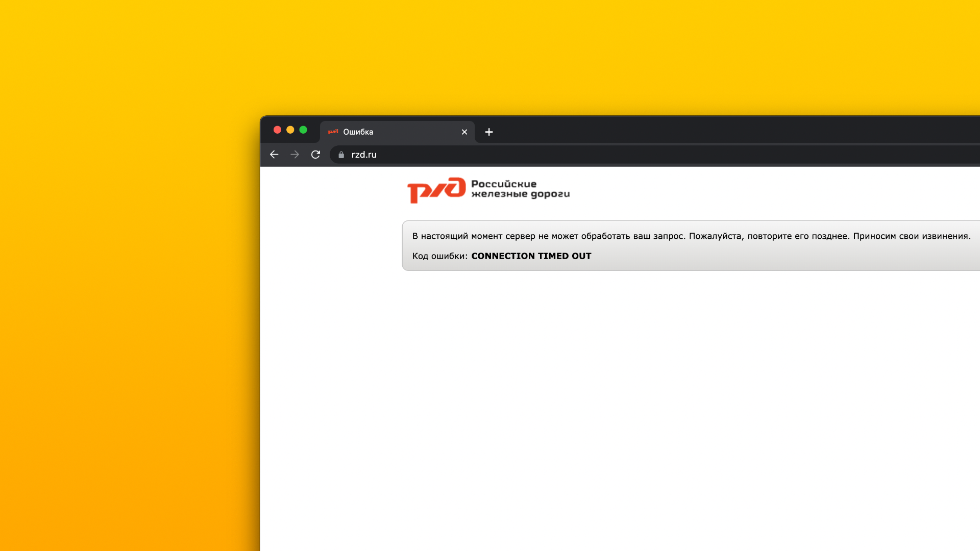Click the RZD favicon in the tab
The height and width of the screenshot is (551, 980).
[x=333, y=132]
